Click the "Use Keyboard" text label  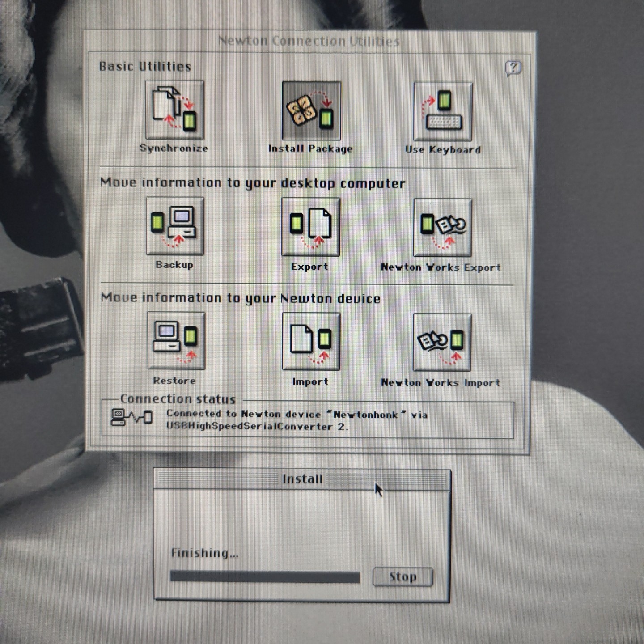[x=443, y=150]
